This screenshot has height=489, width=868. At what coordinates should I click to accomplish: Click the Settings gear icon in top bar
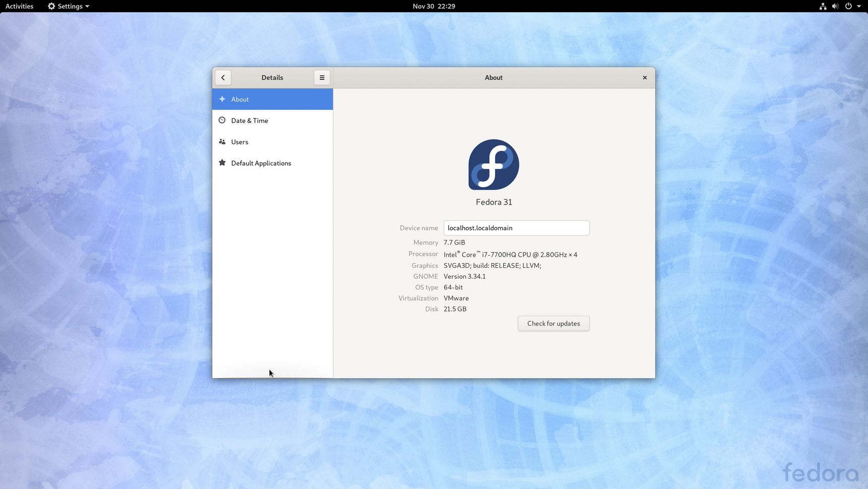pyautogui.click(x=51, y=6)
